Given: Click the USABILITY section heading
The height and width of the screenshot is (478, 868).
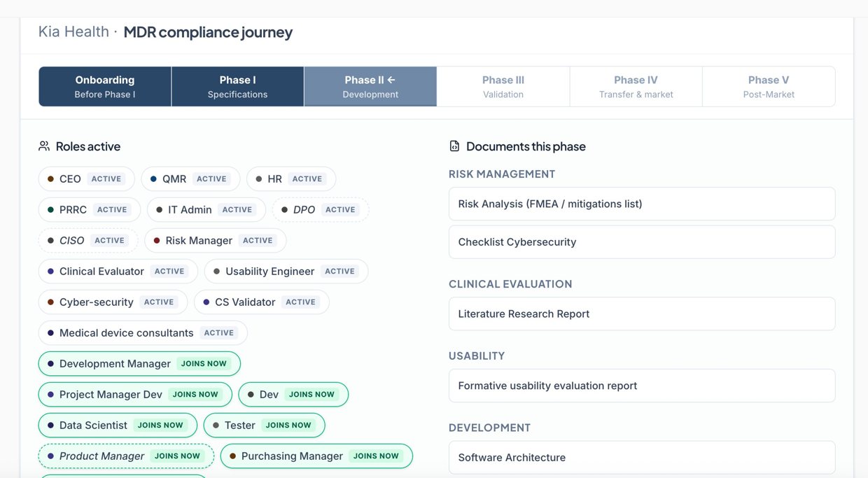Looking at the screenshot, I should coord(477,356).
